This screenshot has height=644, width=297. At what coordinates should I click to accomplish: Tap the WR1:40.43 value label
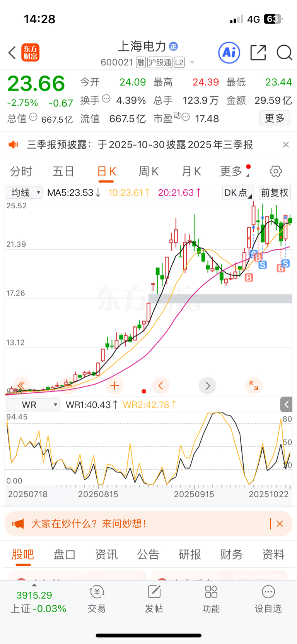tap(92, 405)
